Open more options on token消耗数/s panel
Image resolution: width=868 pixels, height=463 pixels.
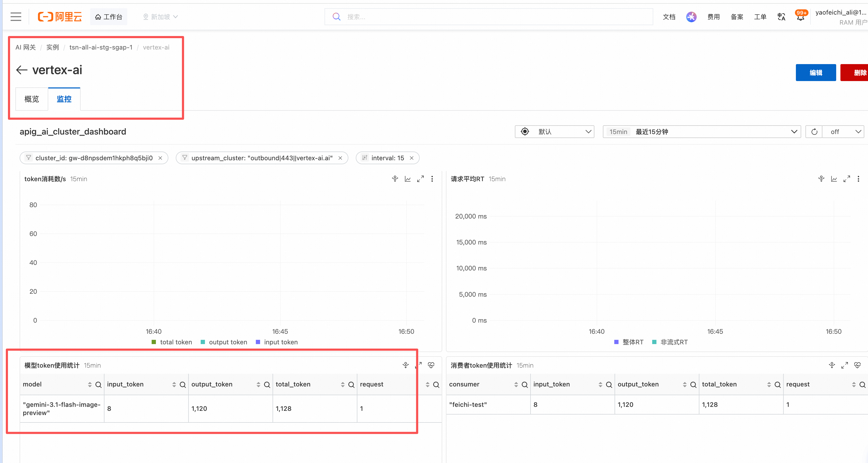click(x=432, y=179)
